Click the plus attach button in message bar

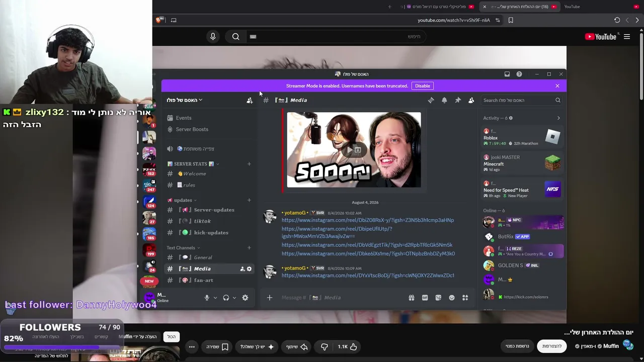pyautogui.click(x=269, y=298)
